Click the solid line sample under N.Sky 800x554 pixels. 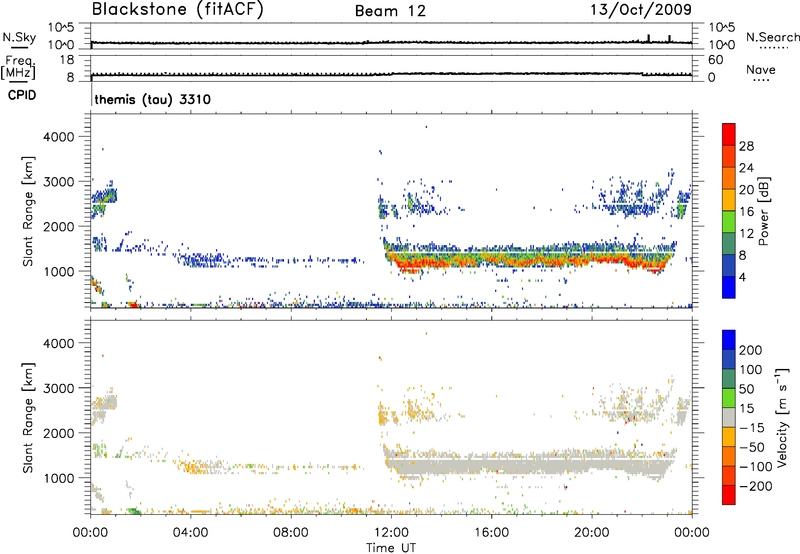(x=19, y=47)
